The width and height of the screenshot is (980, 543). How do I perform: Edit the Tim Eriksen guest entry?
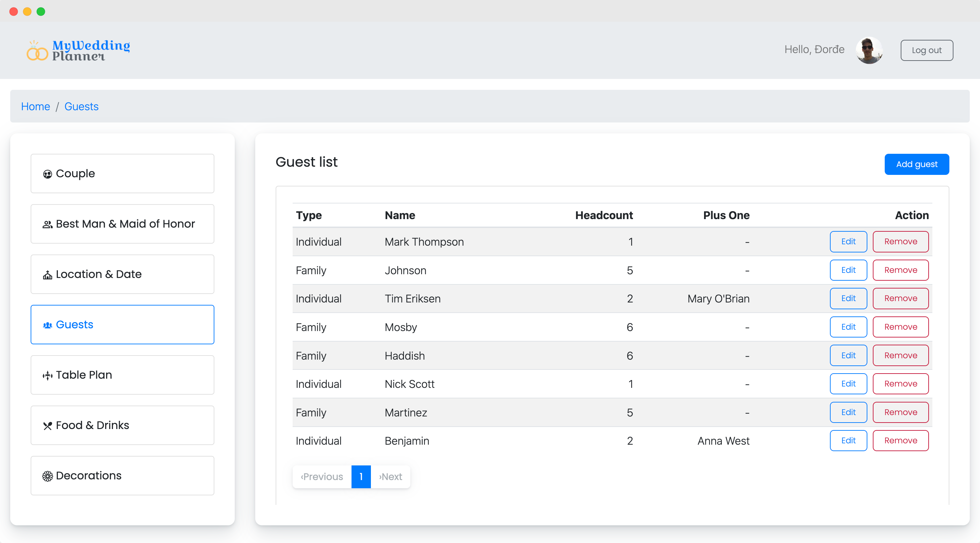click(x=848, y=298)
